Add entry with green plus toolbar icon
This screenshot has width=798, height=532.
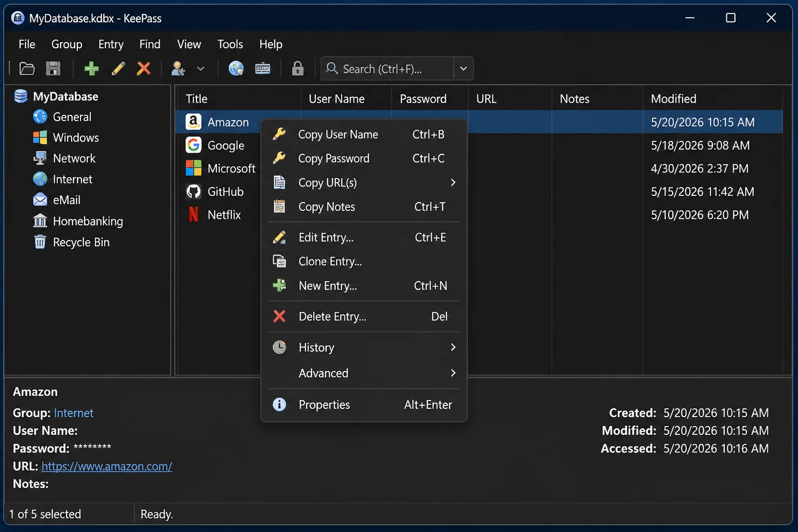tap(91, 69)
